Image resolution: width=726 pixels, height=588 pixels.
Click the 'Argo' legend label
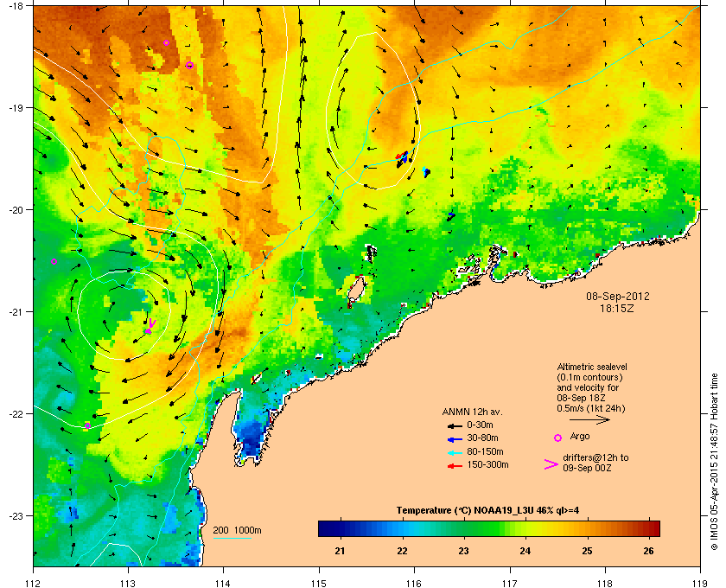click(580, 437)
